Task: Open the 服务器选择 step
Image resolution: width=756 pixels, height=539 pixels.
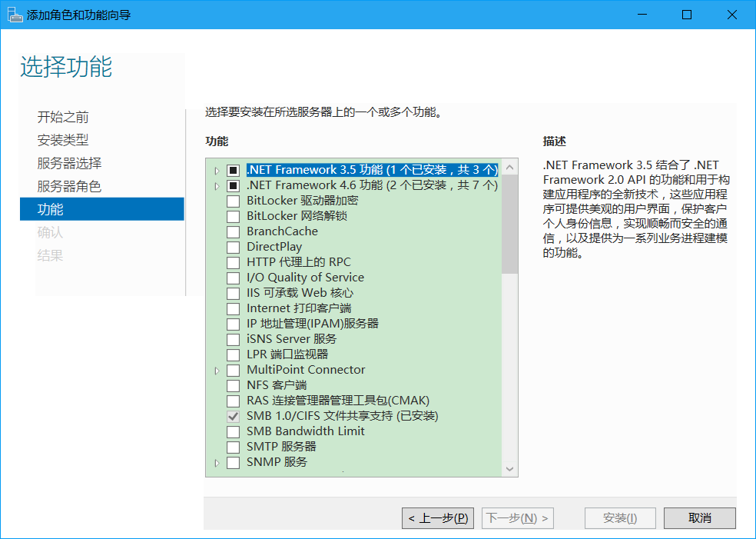Action: (x=69, y=163)
